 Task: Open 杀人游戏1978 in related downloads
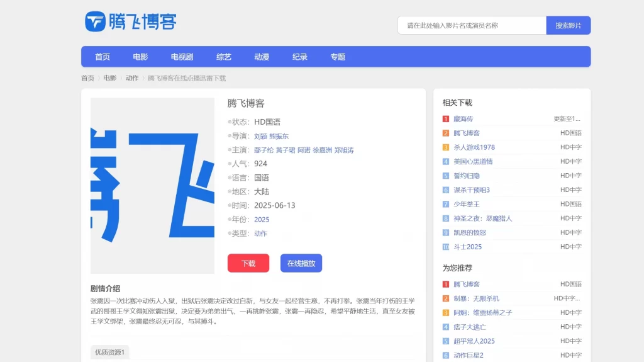point(474,147)
